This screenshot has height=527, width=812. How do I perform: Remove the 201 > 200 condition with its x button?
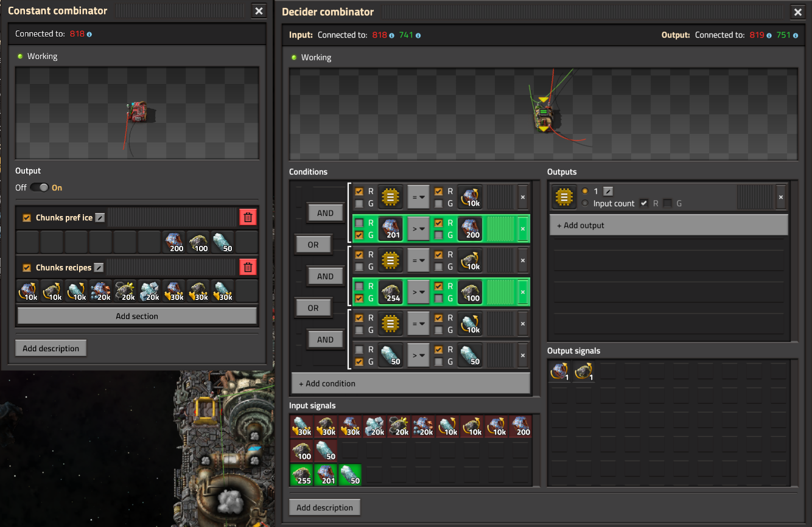point(522,229)
